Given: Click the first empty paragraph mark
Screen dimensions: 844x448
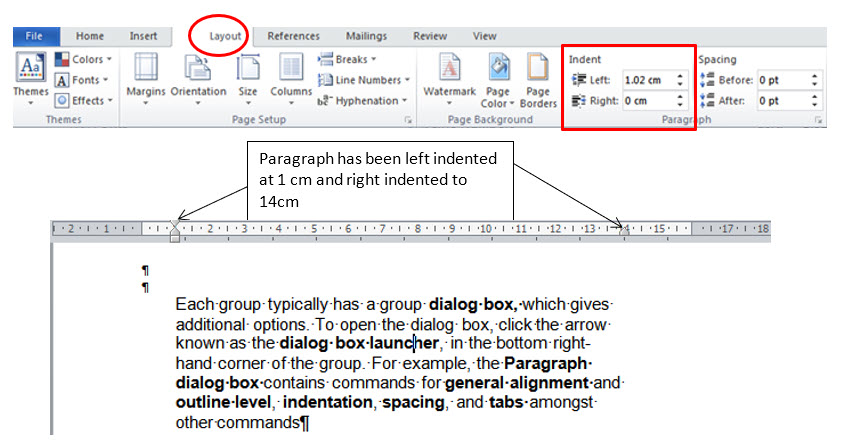Looking at the screenshot, I should point(145,270).
